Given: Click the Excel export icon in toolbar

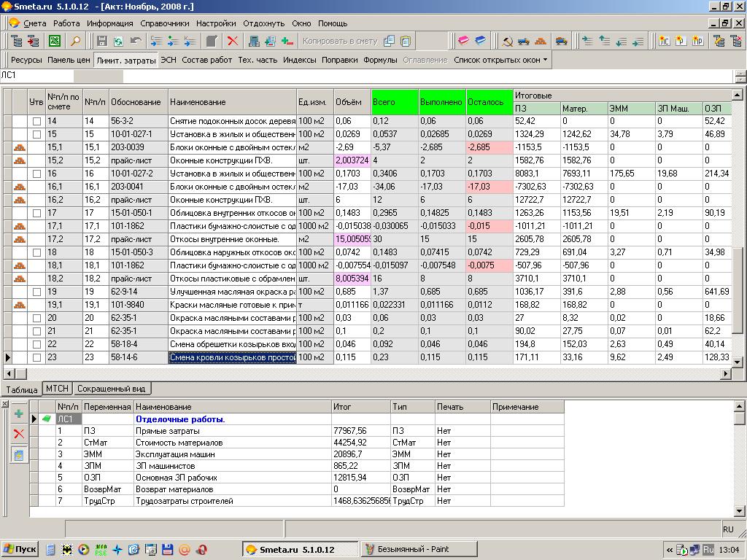Looking at the screenshot, I should click(x=55, y=41).
